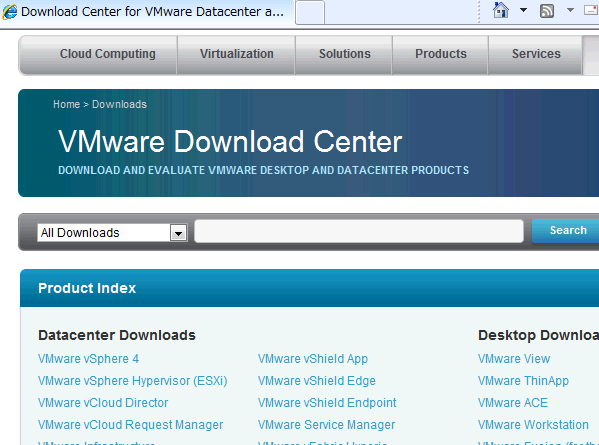Select the Download Center browser tab
Image resolution: width=599 pixels, height=445 pixels.
click(147, 12)
